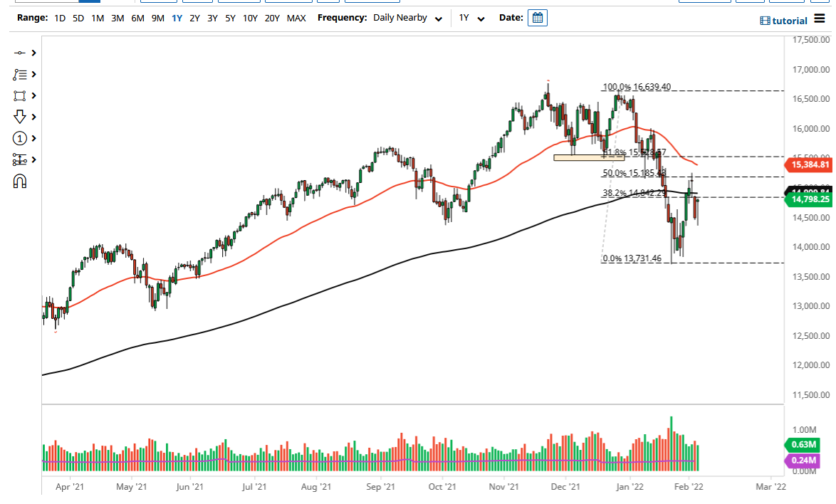This screenshot has width=836, height=504.
Task: Open the Frequency dropdown showing Daily Nearby
Action: (439, 18)
